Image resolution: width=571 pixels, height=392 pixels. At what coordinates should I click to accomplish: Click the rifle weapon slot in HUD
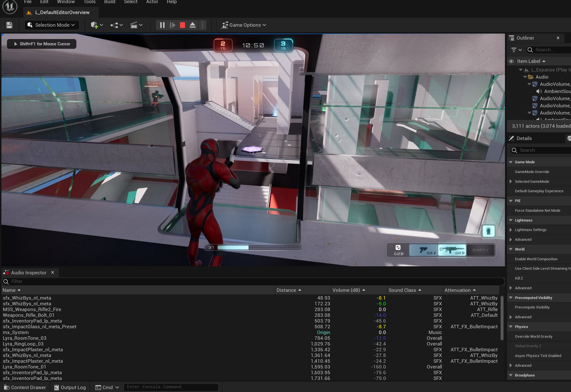click(452, 250)
